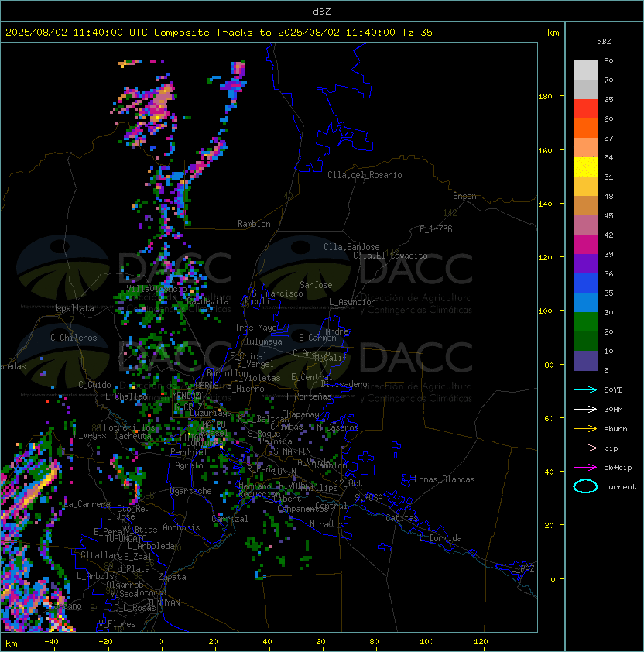
Task: Select the purple 39–36 dBZ swatch
Action: click(x=585, y=263)
